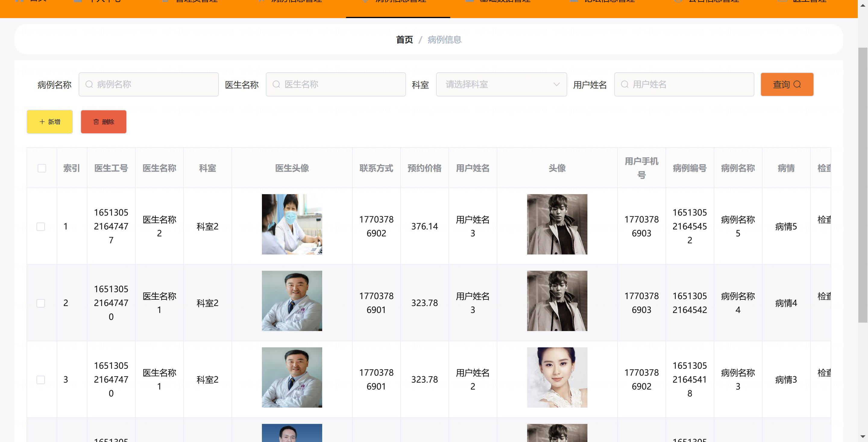Click 病情3 cell

(786, 379)
